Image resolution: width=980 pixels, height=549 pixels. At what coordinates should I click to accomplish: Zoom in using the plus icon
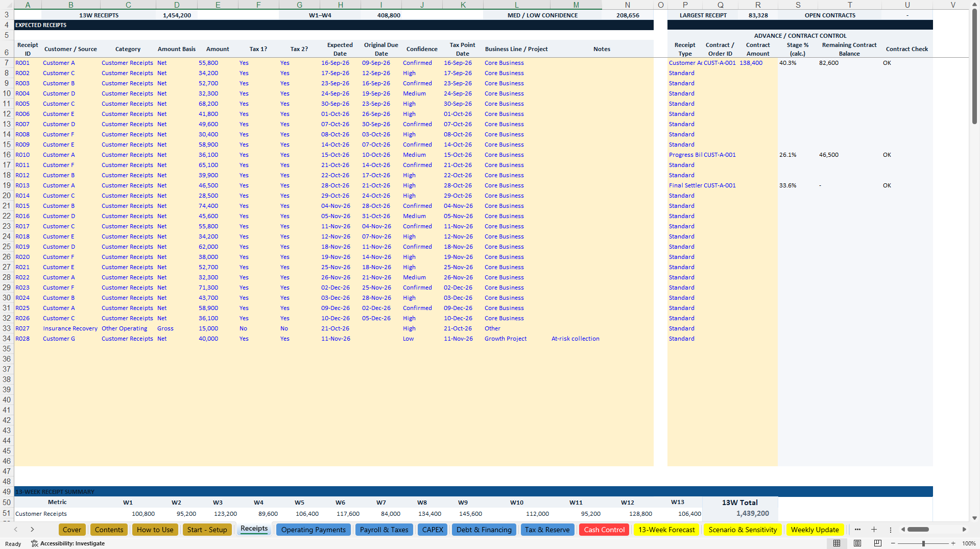(x=953, y=543)
